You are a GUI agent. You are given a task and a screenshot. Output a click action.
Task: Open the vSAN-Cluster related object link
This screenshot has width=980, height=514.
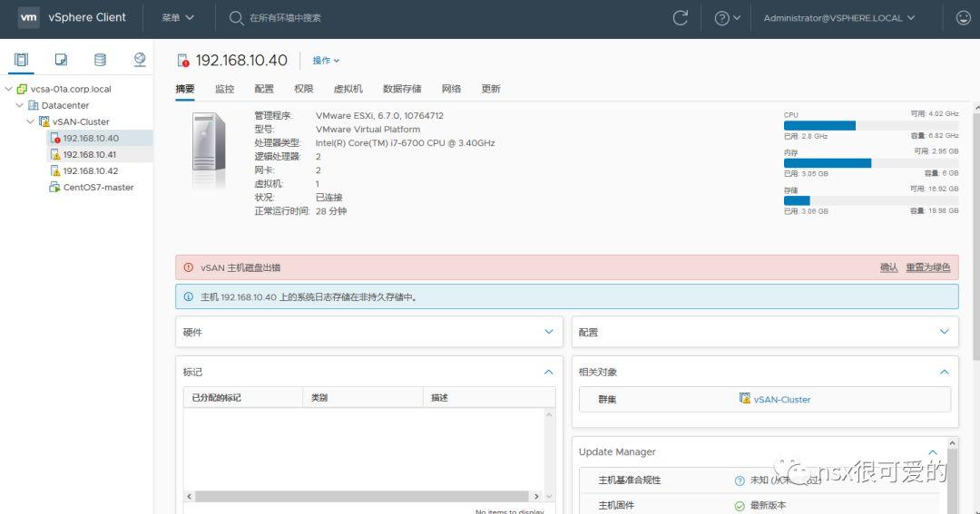tap(782, 399)
